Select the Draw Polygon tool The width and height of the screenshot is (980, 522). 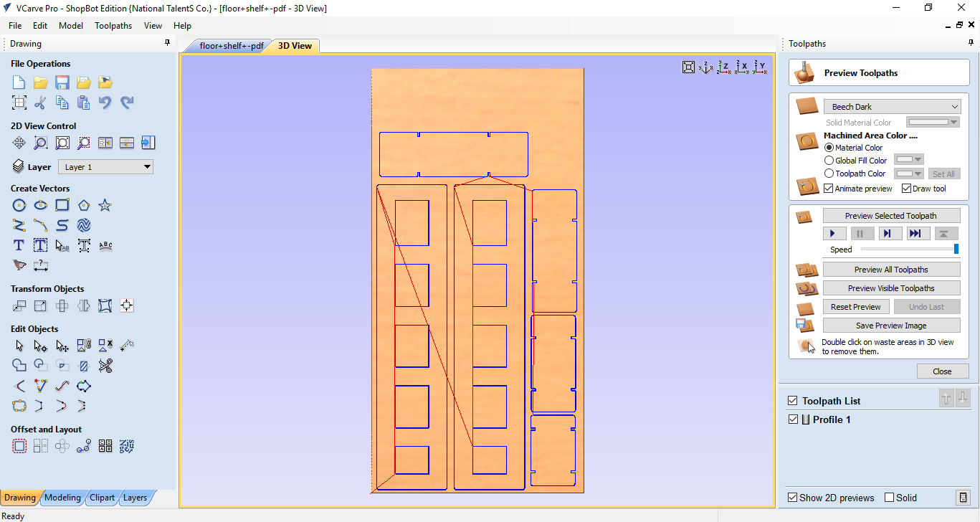(84, 206)
